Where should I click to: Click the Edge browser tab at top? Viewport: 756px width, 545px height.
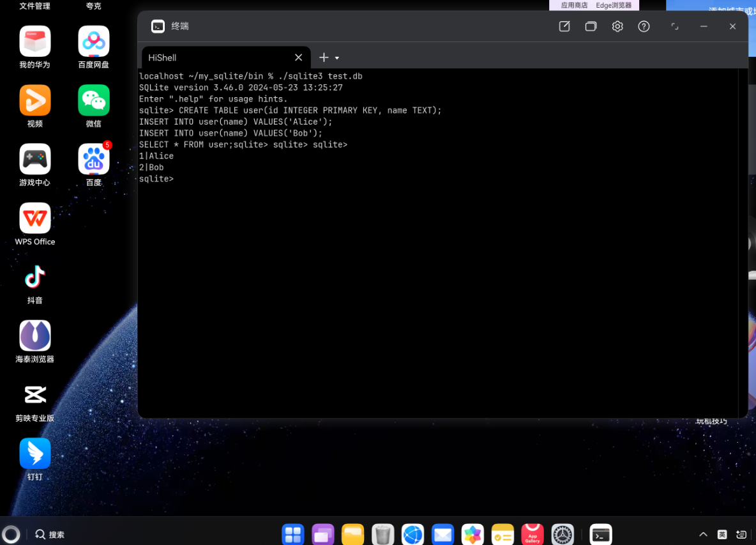614,5
